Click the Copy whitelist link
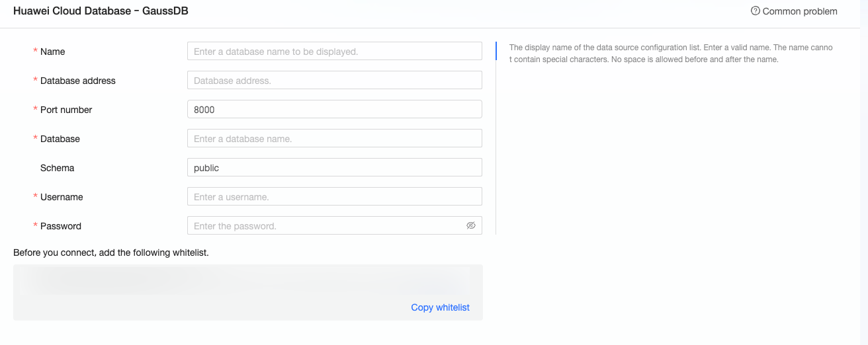This screenshot has height=345, width=868. click(440, 307)
